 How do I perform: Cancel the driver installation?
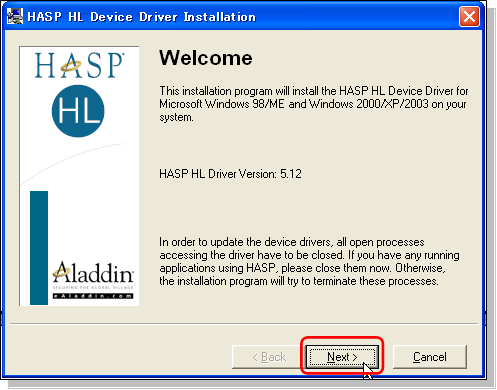coord(430,357)
